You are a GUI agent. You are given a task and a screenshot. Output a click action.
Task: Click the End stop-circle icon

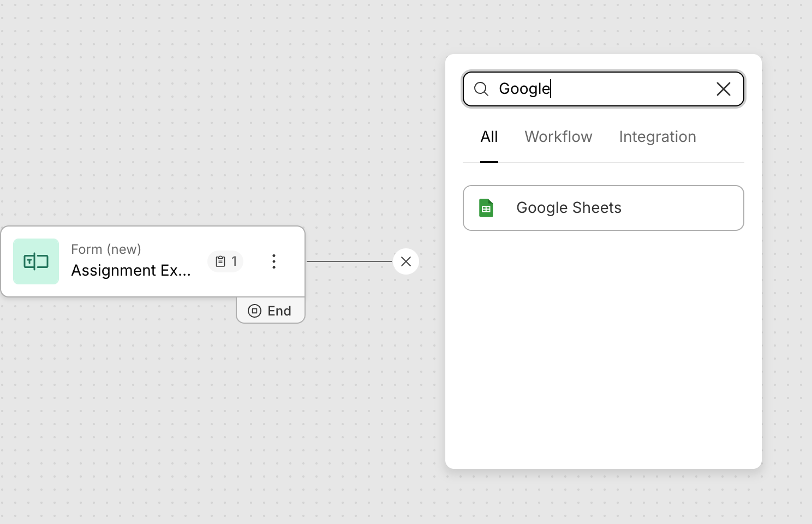click(254, 311)
